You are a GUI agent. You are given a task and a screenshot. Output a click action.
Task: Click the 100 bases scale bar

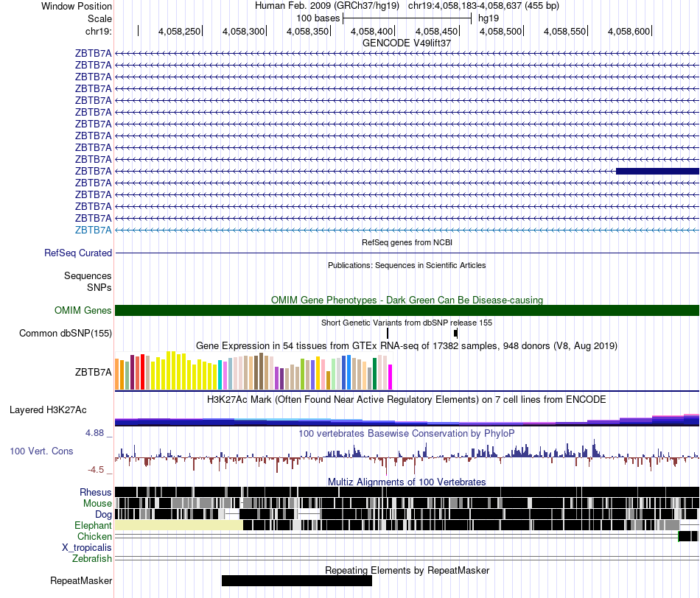407,18
